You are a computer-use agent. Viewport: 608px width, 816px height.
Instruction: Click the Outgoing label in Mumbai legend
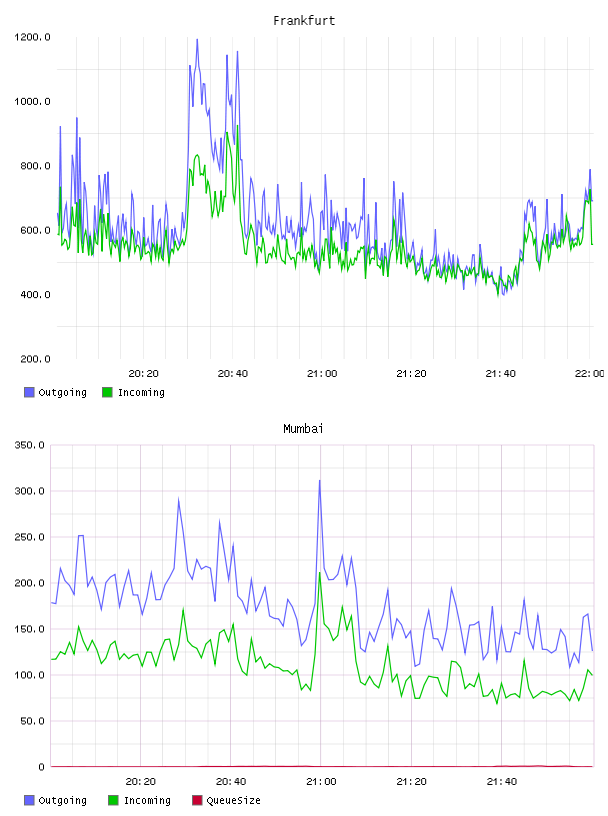coord(62,800)
